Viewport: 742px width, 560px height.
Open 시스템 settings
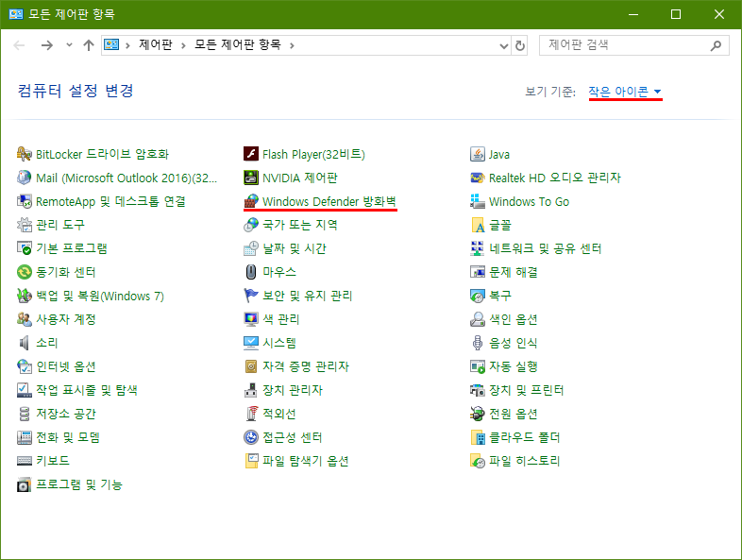[x=270, y=343]
